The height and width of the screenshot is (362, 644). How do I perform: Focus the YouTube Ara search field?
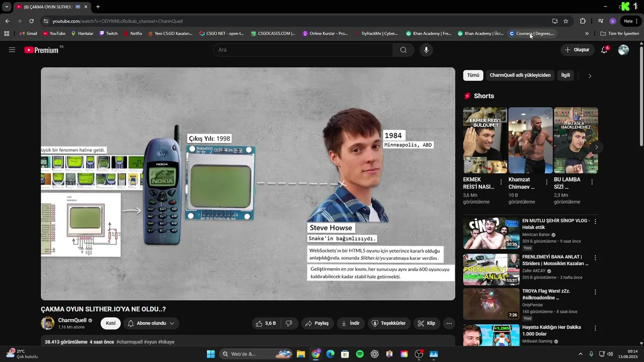pyautogui.click(x=303, y=50)
